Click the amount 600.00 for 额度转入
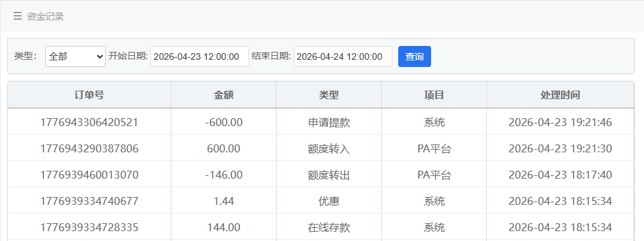Image resolution: width=644 pixels, height=241 pixels. (223, 148)
